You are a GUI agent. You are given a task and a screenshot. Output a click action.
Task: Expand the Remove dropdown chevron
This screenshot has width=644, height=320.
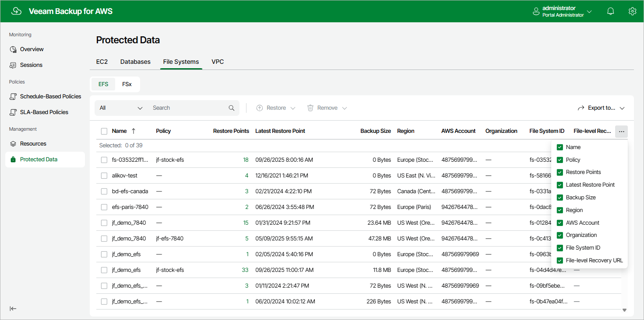(345, 108)
